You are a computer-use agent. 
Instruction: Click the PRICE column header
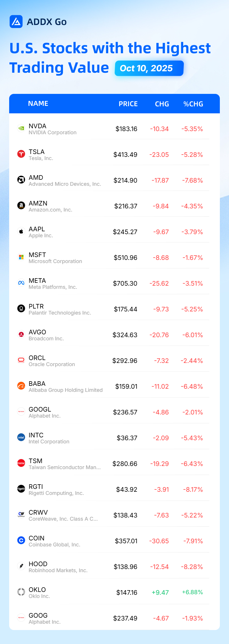tap(128, 104)
